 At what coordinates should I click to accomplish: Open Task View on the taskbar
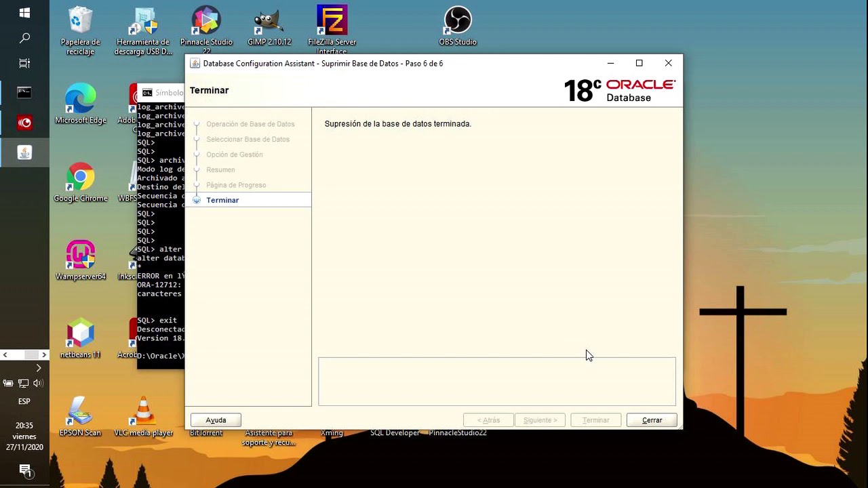coord(24,64)
